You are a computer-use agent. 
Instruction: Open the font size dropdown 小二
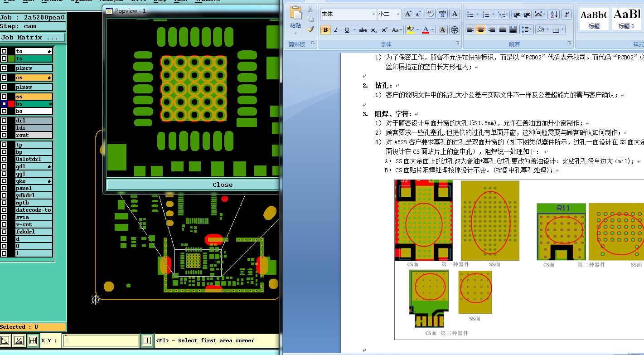tap(398, 14)
